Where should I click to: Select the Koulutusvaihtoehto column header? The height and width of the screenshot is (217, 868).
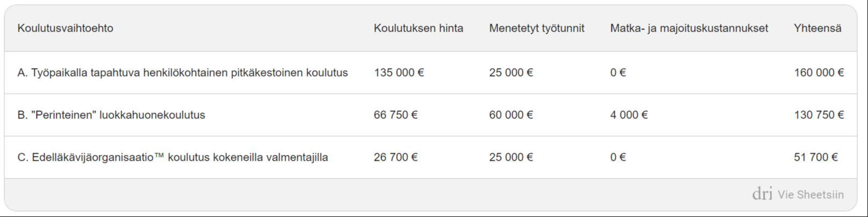tap(65, 28)
